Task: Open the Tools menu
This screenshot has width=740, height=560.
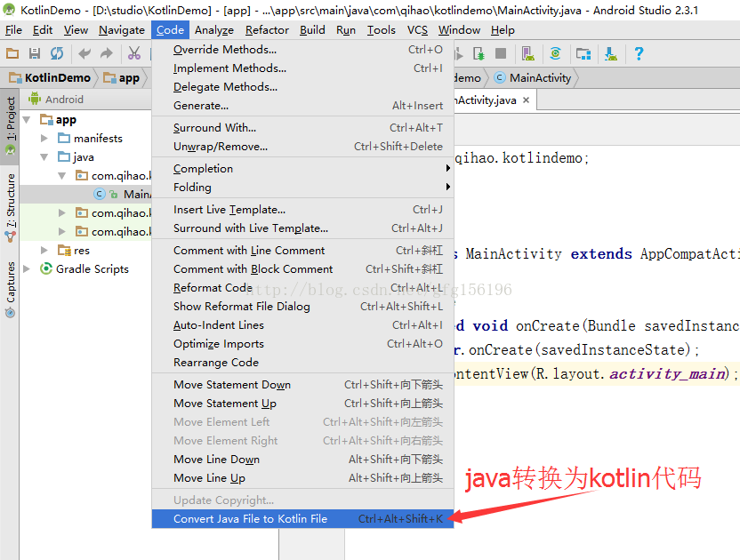Action: [x=382, y=30]
